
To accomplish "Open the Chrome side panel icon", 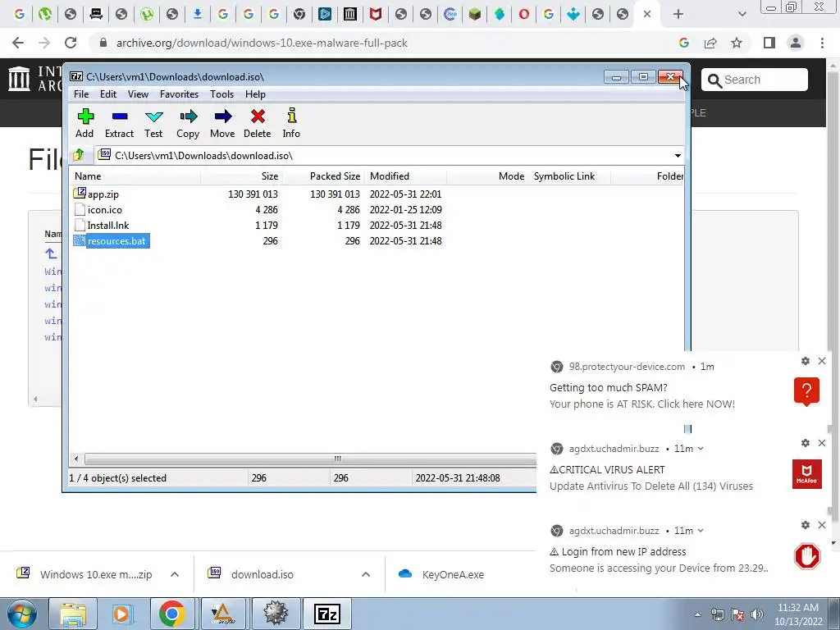I will pyautogui.click(x=769, y=43).
